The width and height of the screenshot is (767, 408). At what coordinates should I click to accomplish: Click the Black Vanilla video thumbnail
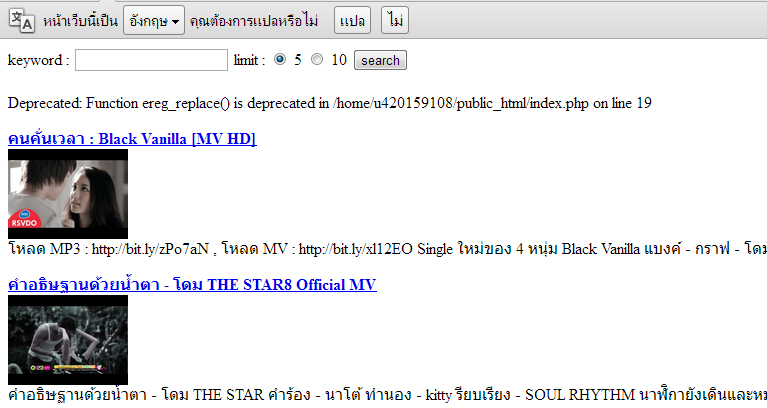68,194
